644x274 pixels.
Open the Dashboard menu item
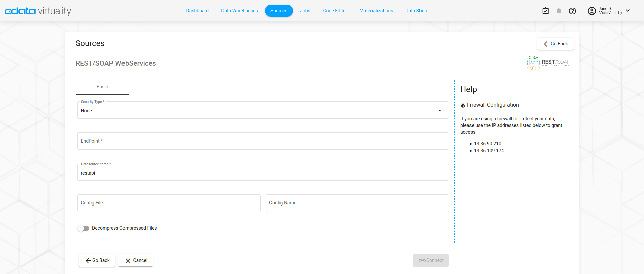click(x=197, y=11)
